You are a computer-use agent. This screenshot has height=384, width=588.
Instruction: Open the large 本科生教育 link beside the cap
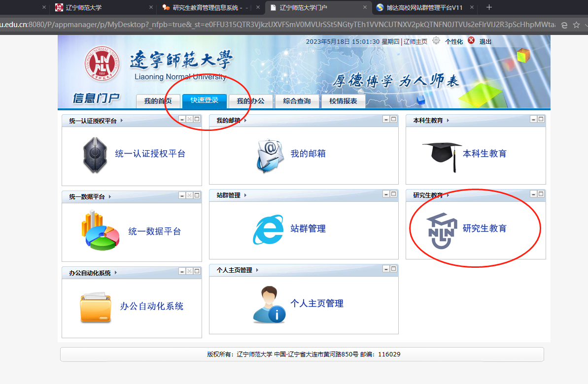(484, 154)
